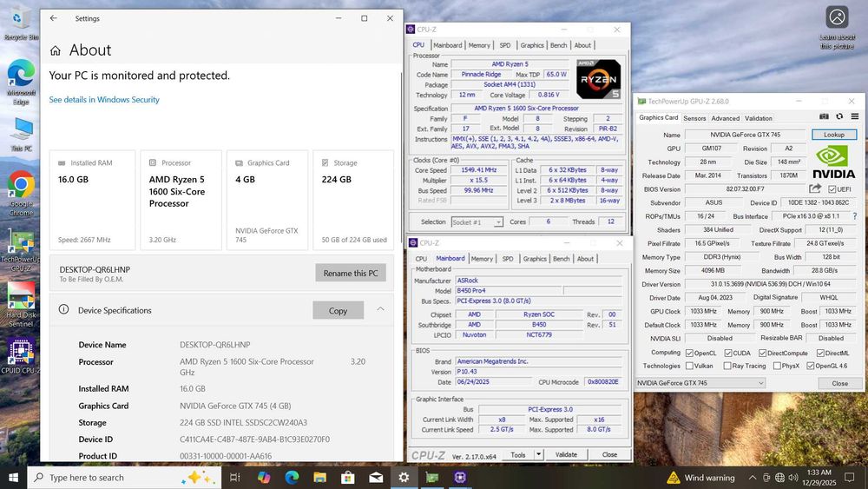
Task: Open the SPD tab in upper CPU-Z window
Action: coord(505,45)
